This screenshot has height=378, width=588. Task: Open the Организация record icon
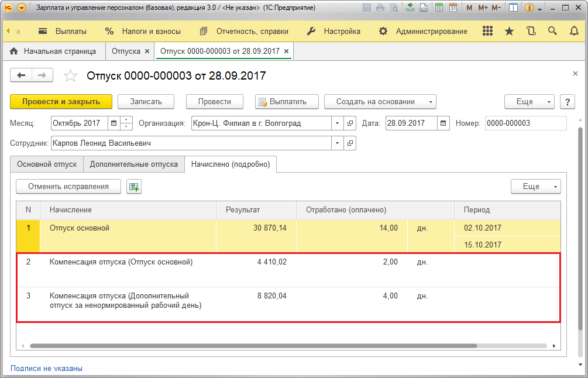point(349,123)
